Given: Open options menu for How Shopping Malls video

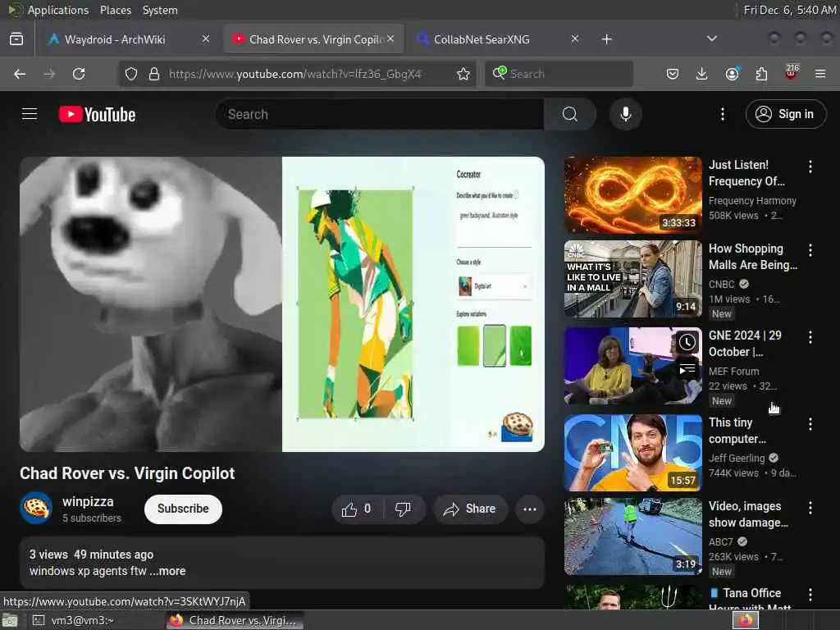Looking at the screenshot, I should pos(810,250).
